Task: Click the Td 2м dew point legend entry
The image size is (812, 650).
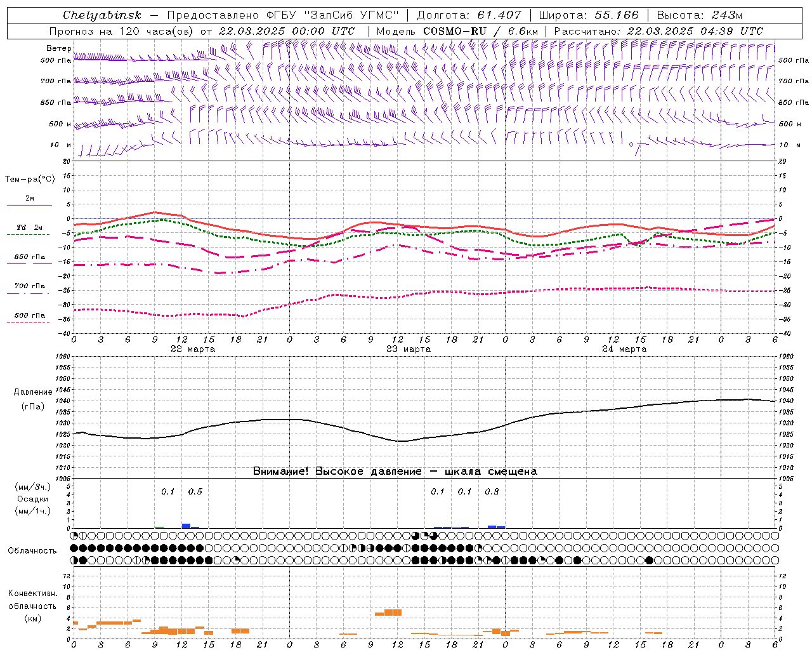Action: (30, 227)
